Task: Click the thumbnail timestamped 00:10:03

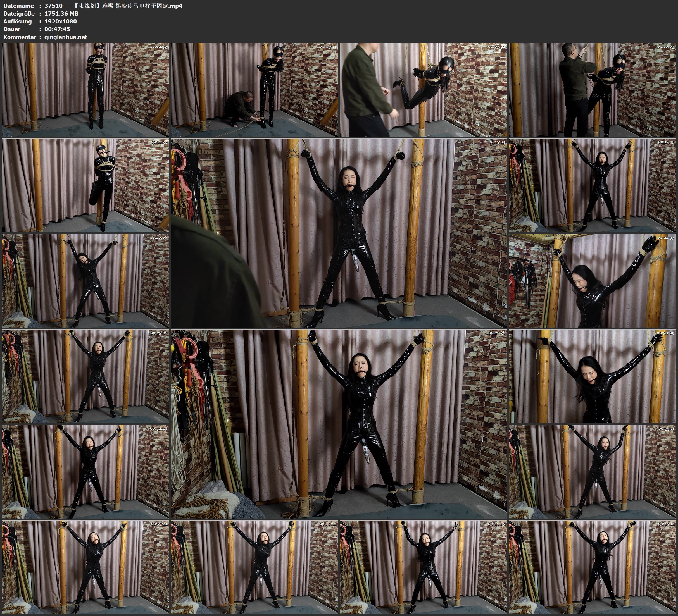Action: coord(593,89)
